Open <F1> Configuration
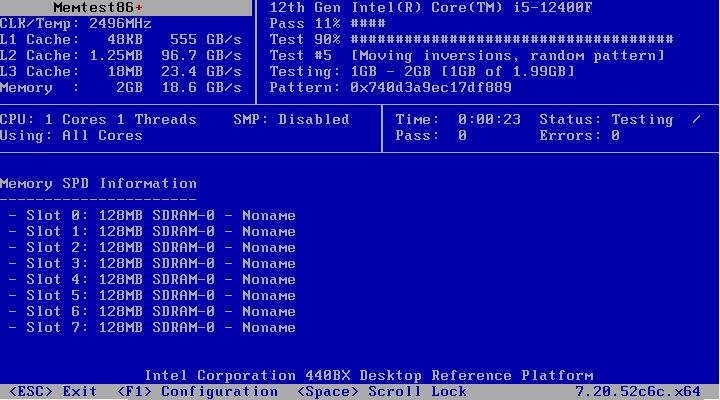Image resolution: width=720 pixels, height=400 pixels. pos(197,392)
